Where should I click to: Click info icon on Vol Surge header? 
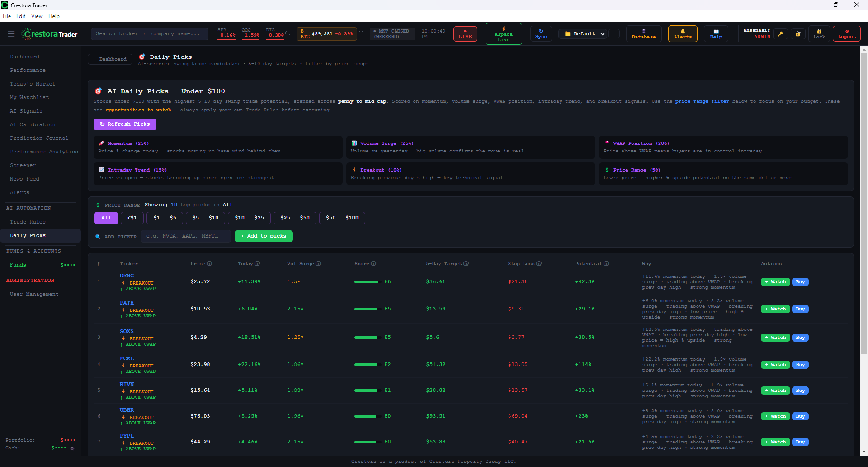[318, 263]
